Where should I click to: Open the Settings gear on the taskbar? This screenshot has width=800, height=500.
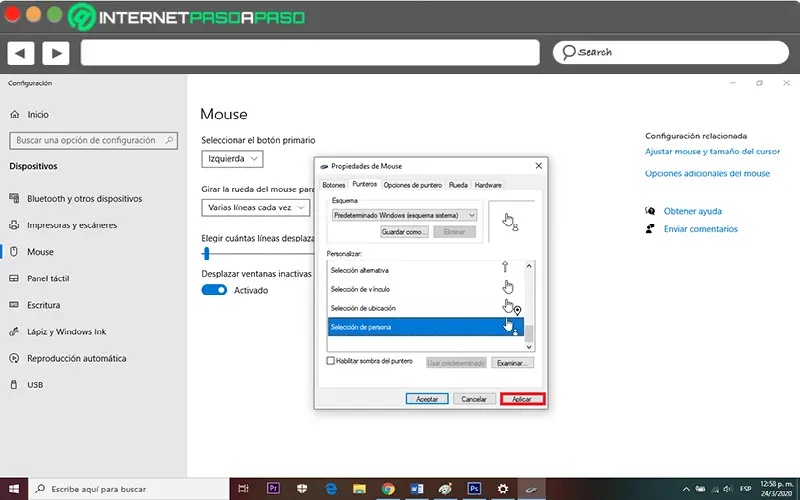click(503, 489)
